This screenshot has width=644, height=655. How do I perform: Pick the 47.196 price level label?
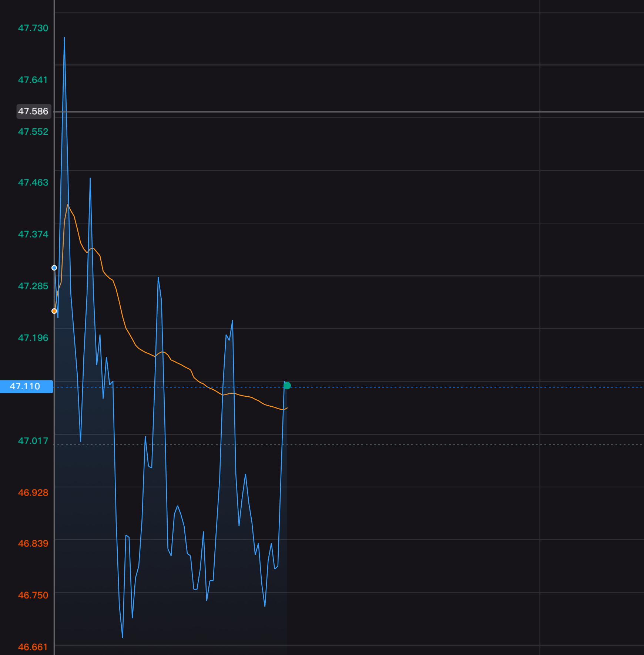pyautogui.click(x=33, y=338)
